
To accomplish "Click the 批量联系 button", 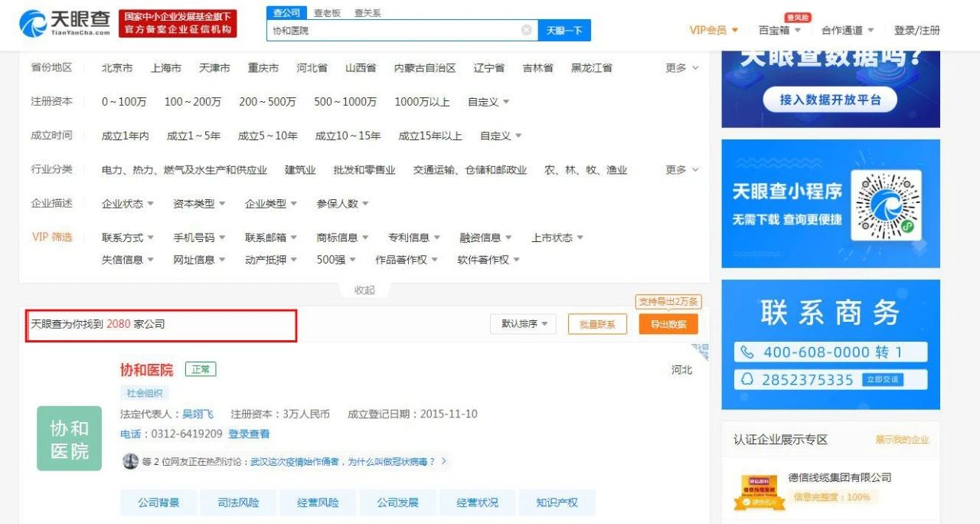I will click(597, 324).
